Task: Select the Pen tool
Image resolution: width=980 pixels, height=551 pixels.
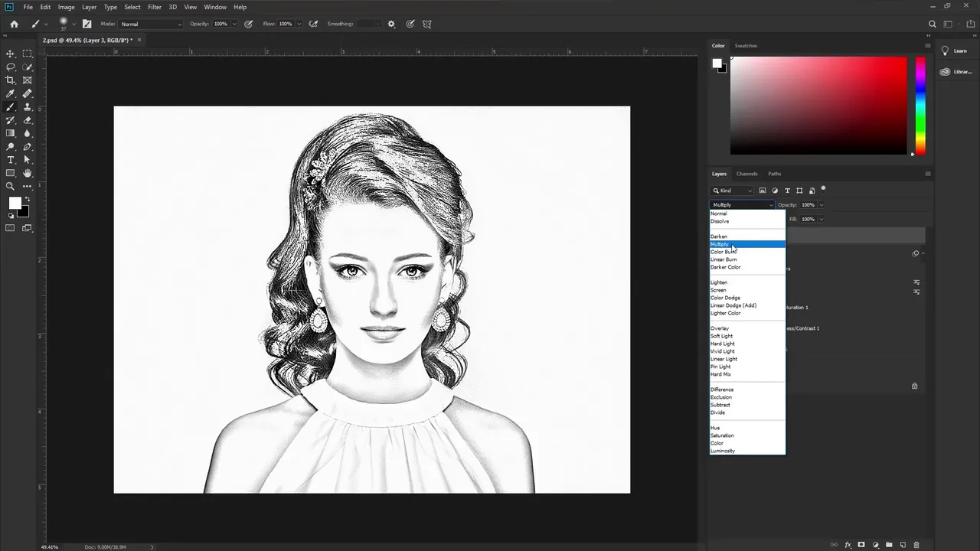Action: pyautogui.click(x=28, y=147)
